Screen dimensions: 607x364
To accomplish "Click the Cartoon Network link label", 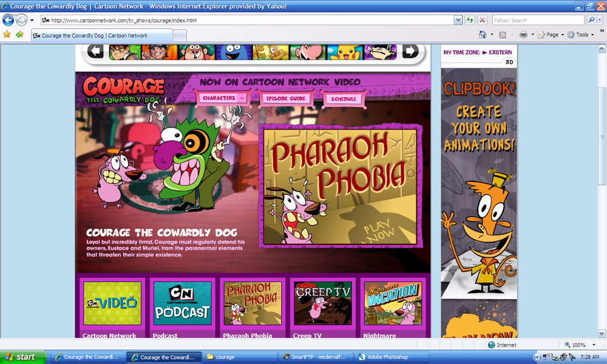I will click(x=109, y=335).
